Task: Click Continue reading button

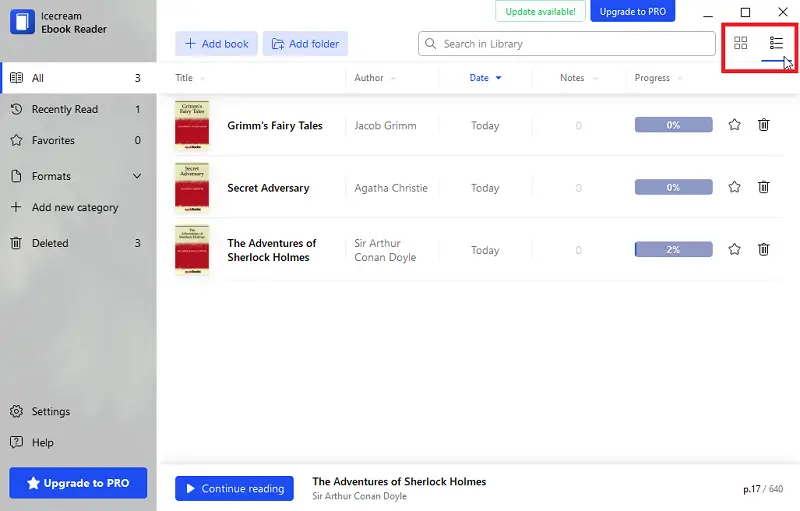Action: (x=234, y=489)
